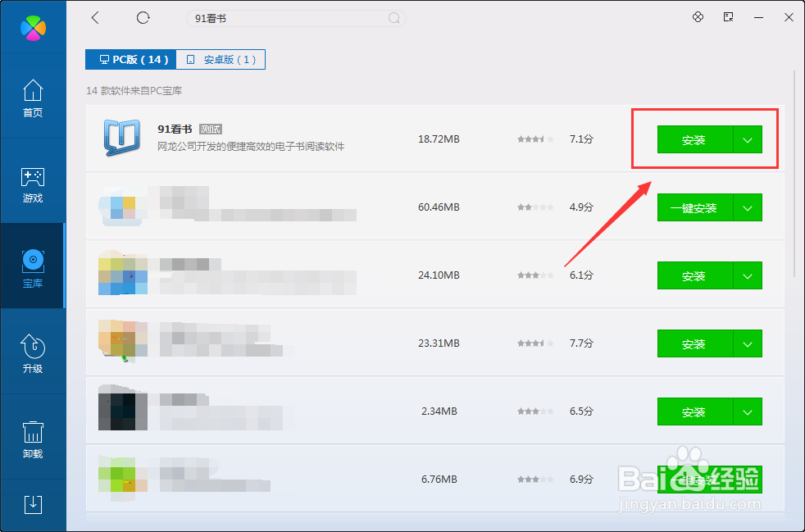Click the 18.72MB size value
Viewport: 805px width, 532px height.
click(x=439, y=139)
